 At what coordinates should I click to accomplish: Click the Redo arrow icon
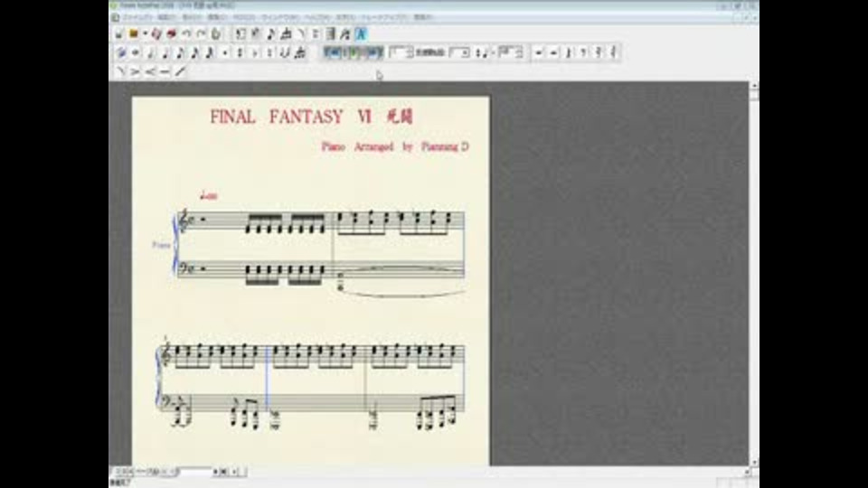pos(201,34)
